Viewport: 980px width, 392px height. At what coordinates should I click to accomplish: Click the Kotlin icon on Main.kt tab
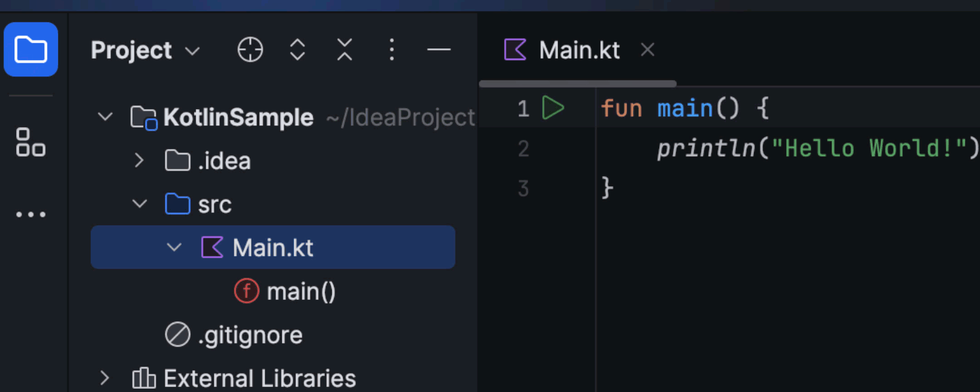(x=515, y=49)
